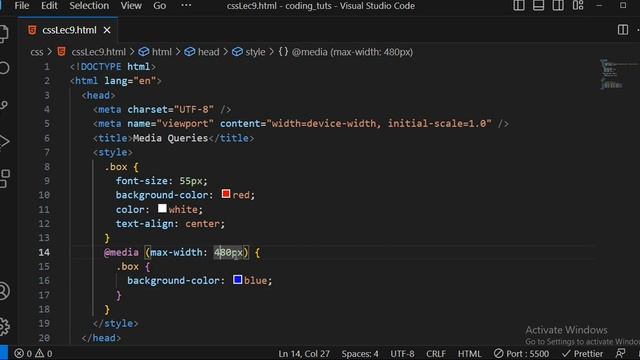The width and height of the screenshot is (640, 360).
Task: Open the Explorer view in activity bar
Action: (x=3, y=33)
